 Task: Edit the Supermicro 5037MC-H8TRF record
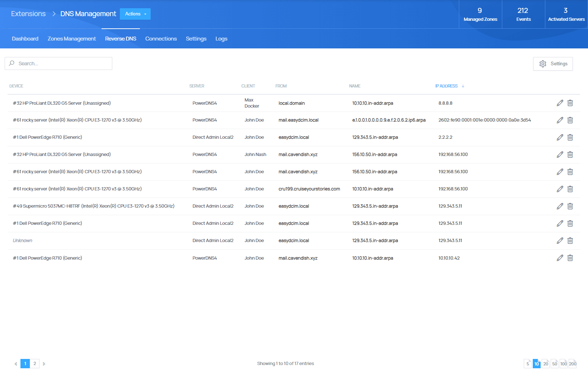560,206
